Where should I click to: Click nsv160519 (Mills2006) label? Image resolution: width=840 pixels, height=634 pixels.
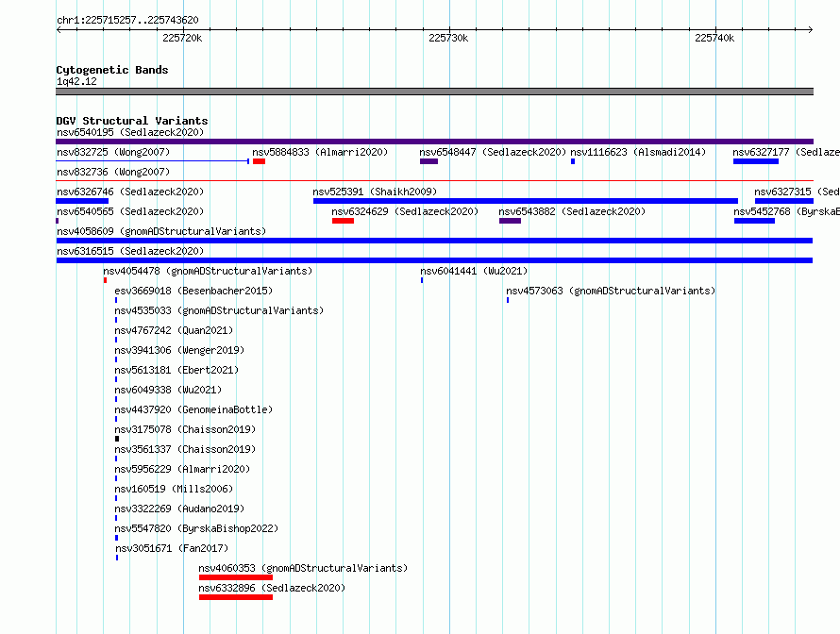tap(174, 489)
